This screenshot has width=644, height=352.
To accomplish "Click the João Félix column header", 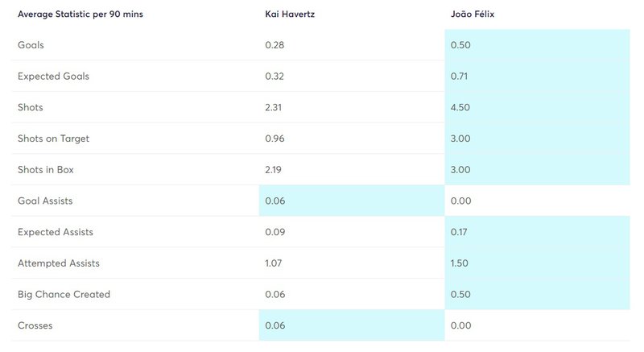I will point(474,14).
